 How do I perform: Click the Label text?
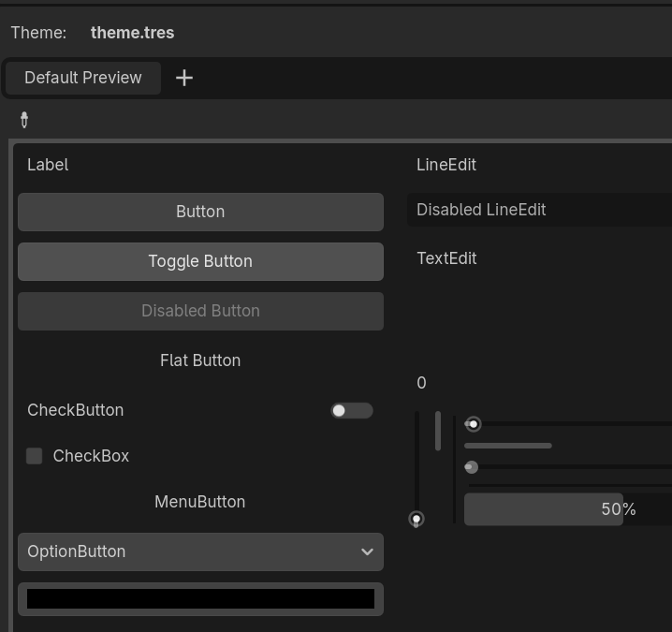point(48,165)
